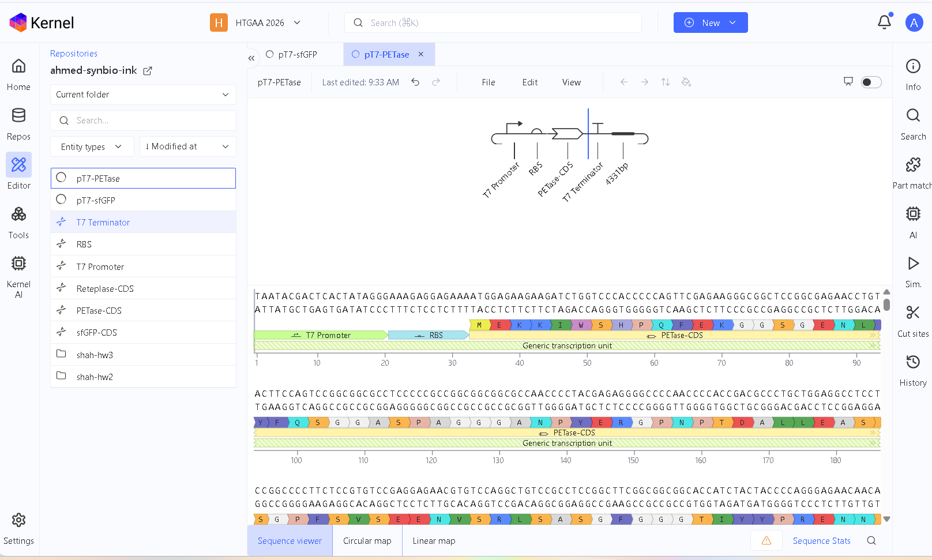
Task: Click the repository search field
Action: pyautogui.click(x=143, y=121)
